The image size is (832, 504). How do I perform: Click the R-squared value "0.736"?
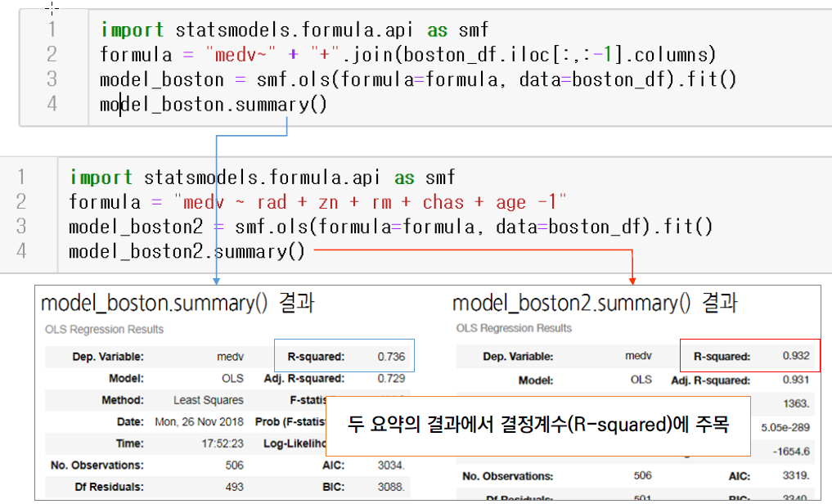pos(391,357)
